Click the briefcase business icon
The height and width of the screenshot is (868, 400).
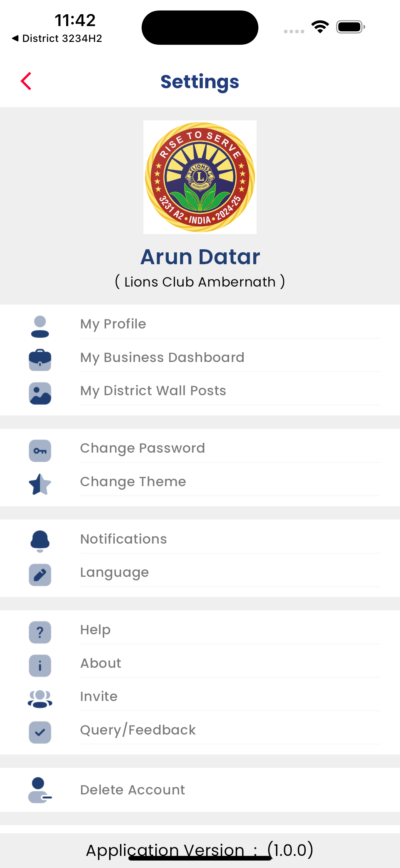click(40, 360)
